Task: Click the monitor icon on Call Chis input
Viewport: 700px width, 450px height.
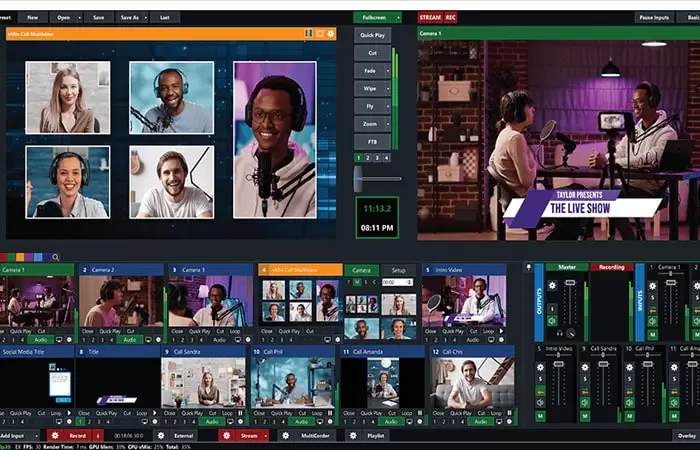Action: coord(499,421)
